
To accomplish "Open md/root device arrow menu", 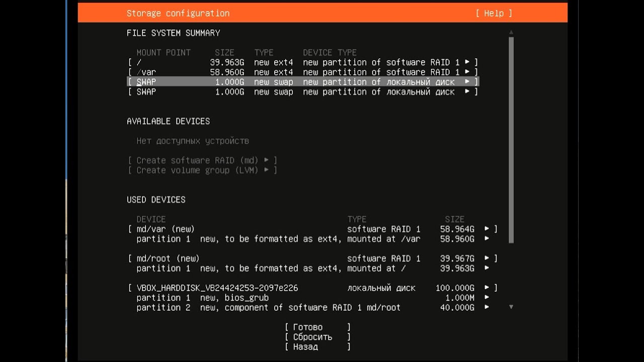I will [487, 258].
